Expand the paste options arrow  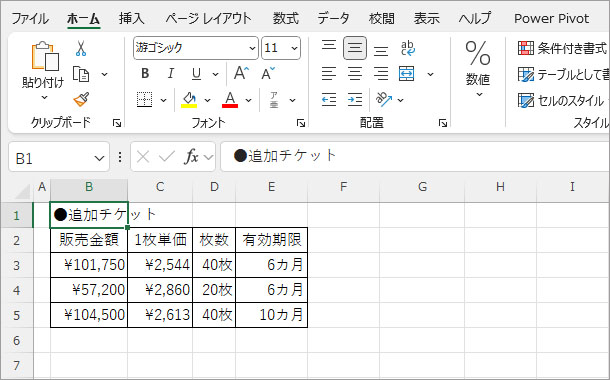click(44, 97)
